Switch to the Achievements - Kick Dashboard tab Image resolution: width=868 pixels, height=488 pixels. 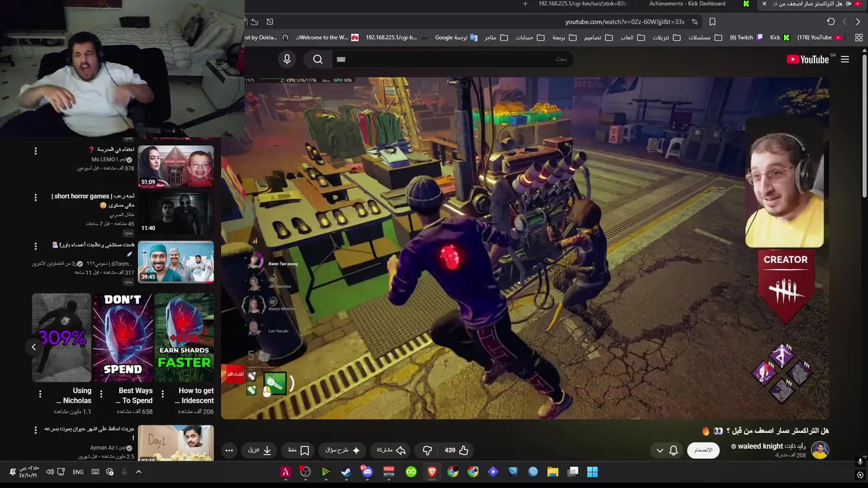click(x=687, y=4)
